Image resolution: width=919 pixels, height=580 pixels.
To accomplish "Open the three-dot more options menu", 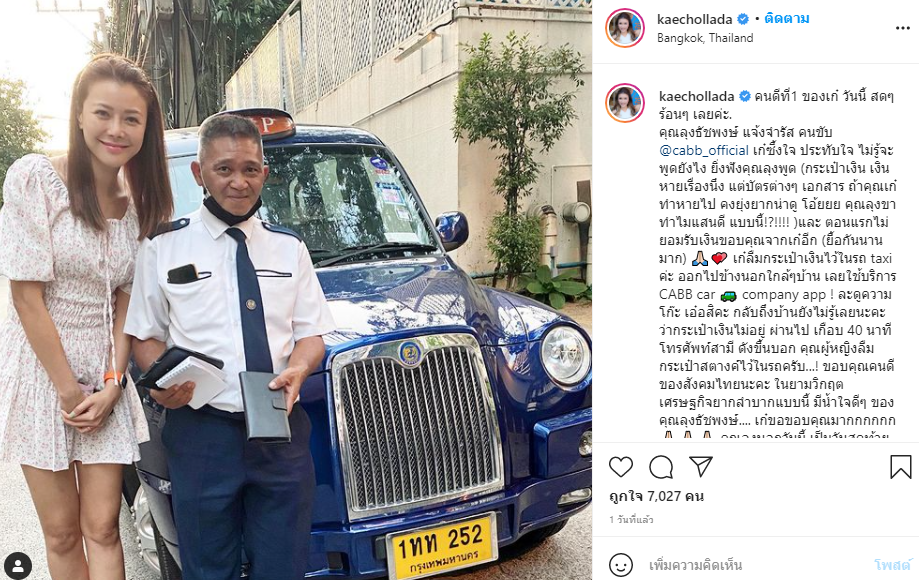I will pyautogui.click(x=902, y=28).
